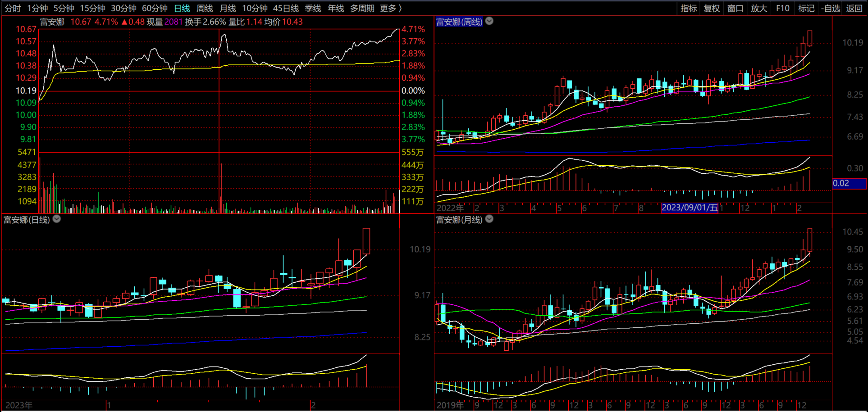Select the 30分钟 period tab
Screen dimensions: 868x412
click(123, 9)
